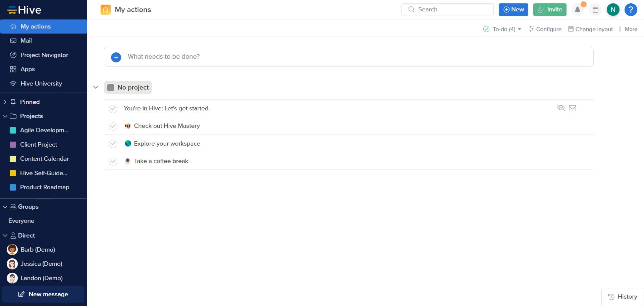Go to Project Navigator
The height and width of the screenshot is (306, 644).
(44, 55)
